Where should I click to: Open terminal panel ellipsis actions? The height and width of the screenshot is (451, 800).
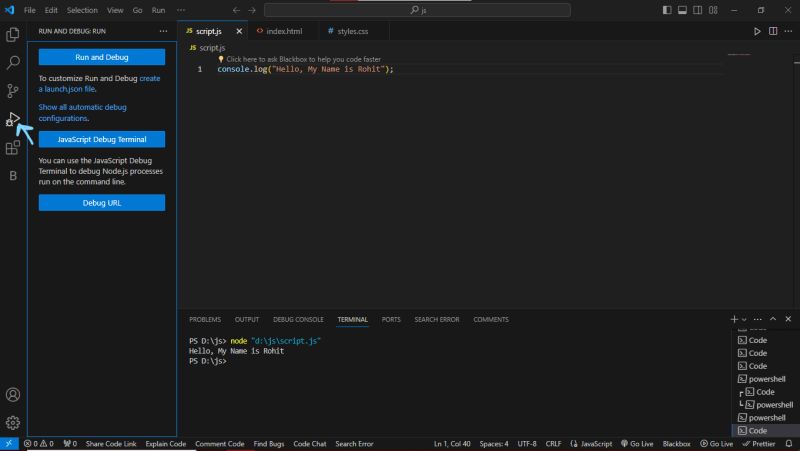pyautogui.click(x=758, y=319)
